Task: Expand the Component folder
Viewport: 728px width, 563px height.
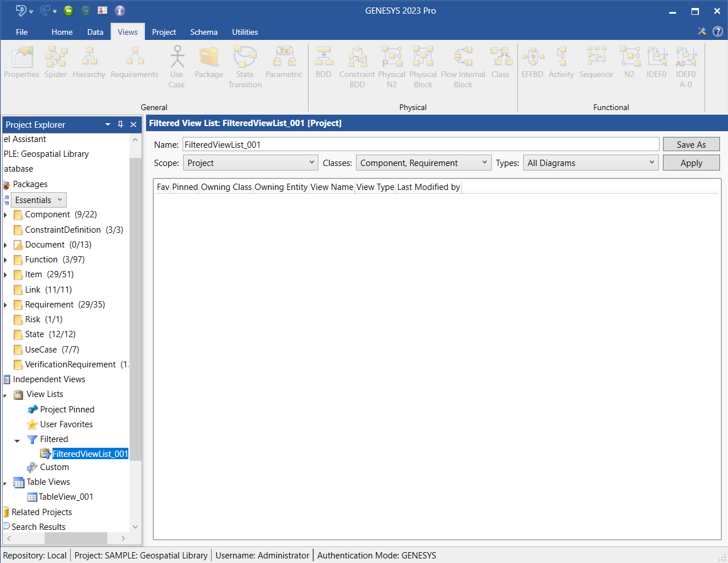Action: 6,215
